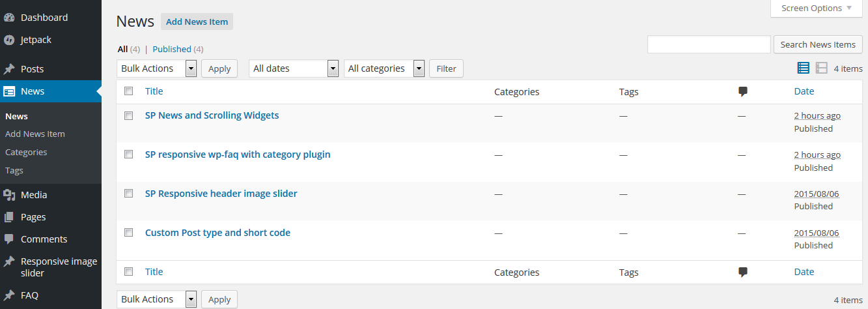868x309 pixels.
Task: Switch to excerpt view icon
Action: click(x=821, y=68)
